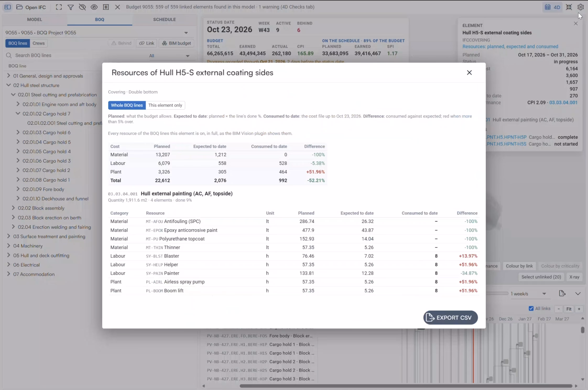Open the All filter dropdown
Screen dimensions: 588x390
(169, 56)
